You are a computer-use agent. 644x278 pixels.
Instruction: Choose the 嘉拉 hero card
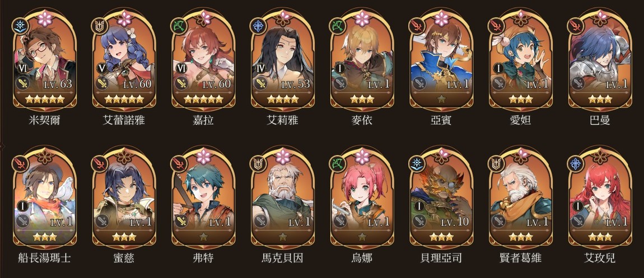pos(203,60)
